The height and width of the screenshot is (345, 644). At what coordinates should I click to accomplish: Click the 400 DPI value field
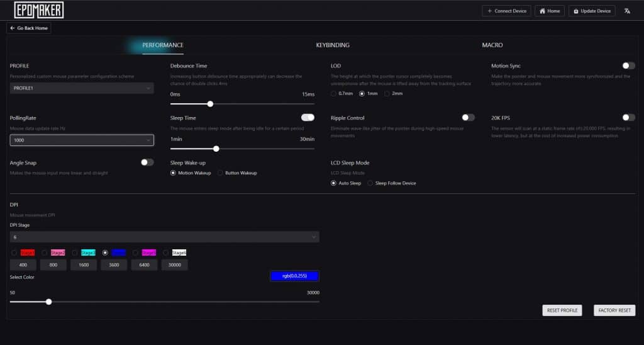click(23, 265)
